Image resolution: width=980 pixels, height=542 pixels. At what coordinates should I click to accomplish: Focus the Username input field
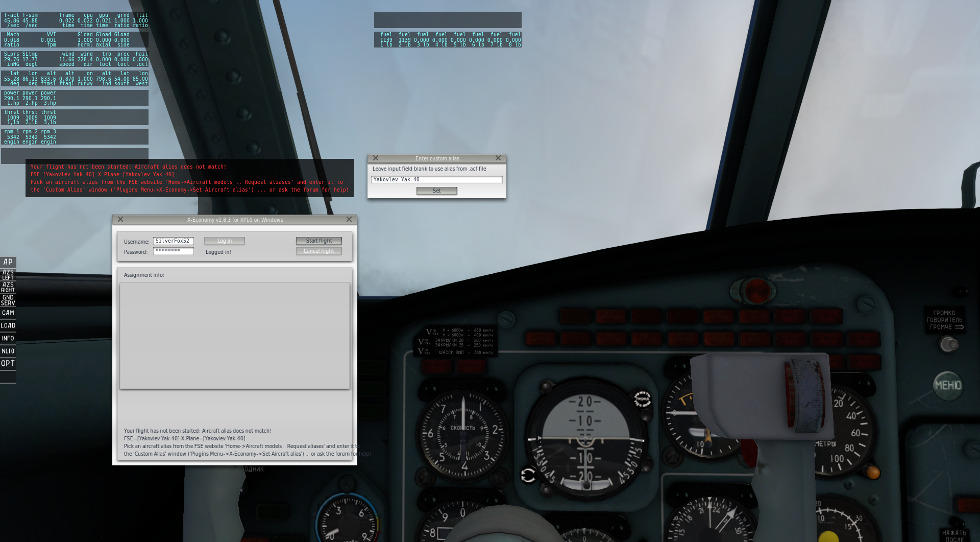click(174, 241)
